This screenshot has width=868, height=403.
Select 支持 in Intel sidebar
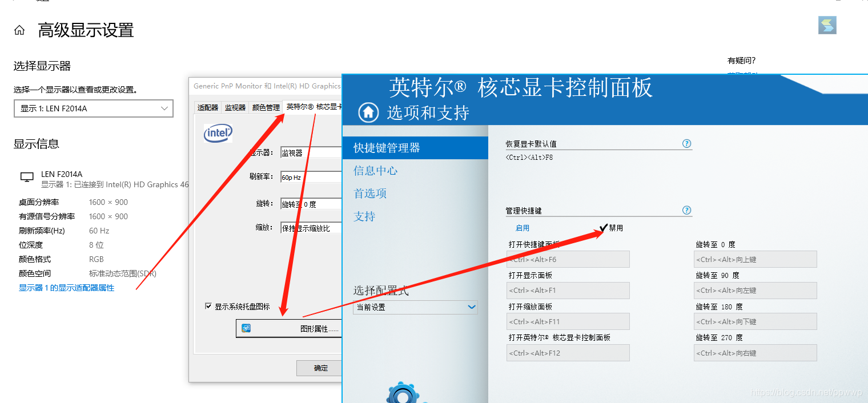[364, 216]
